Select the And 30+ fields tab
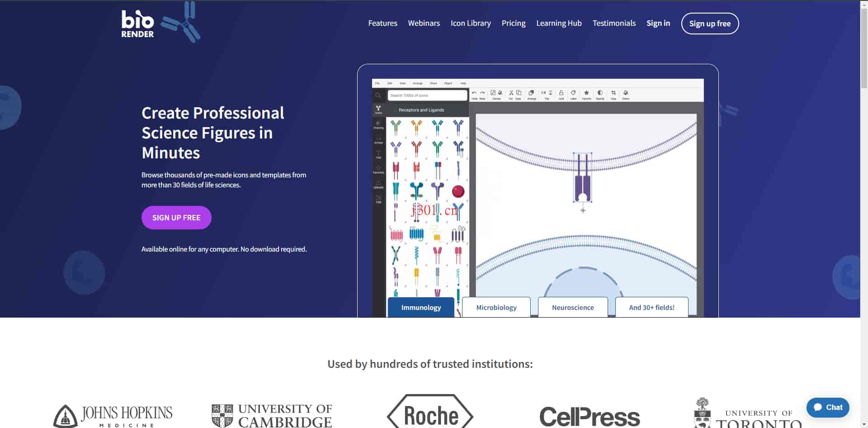The height and width of the screenshot is (428, 868). [651, 307]
